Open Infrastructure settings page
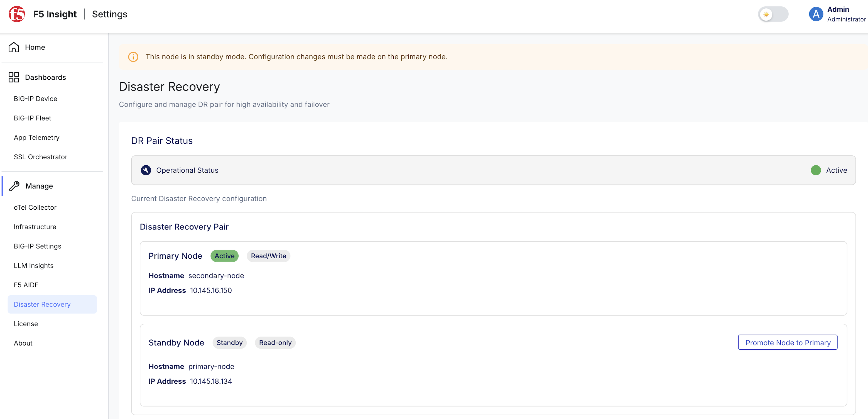This screenshot has height=419, width=868. 35,227
